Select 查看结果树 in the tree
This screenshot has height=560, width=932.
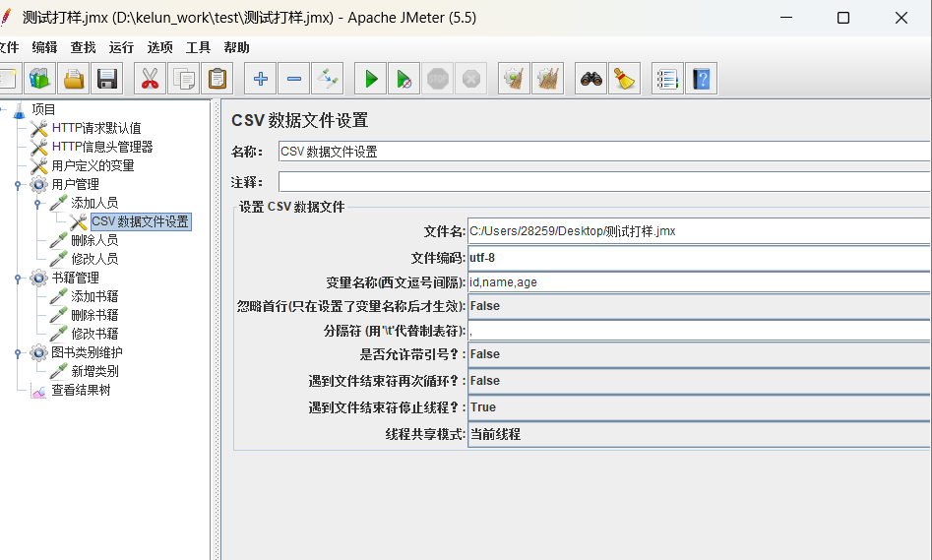click(82, 390)
